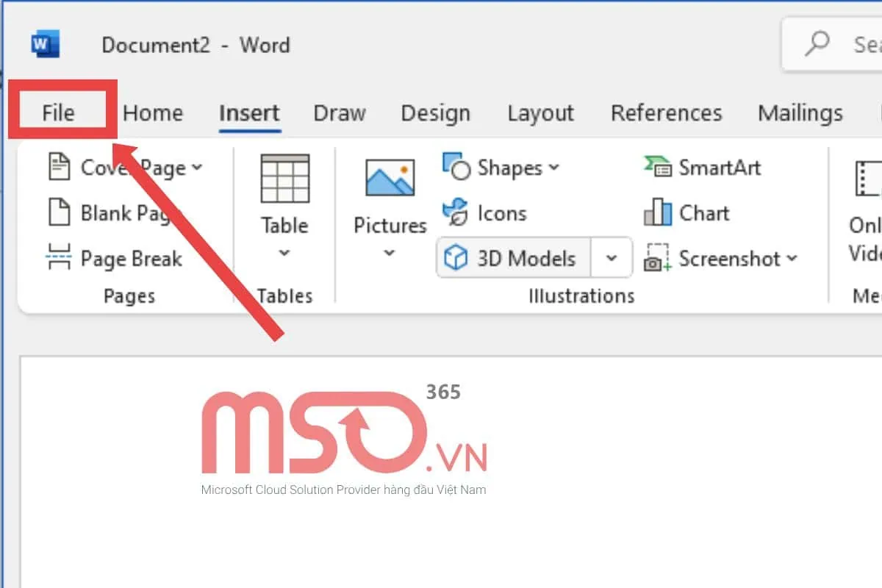
Task: Insert a Table into the document
Action: (284, 191)
